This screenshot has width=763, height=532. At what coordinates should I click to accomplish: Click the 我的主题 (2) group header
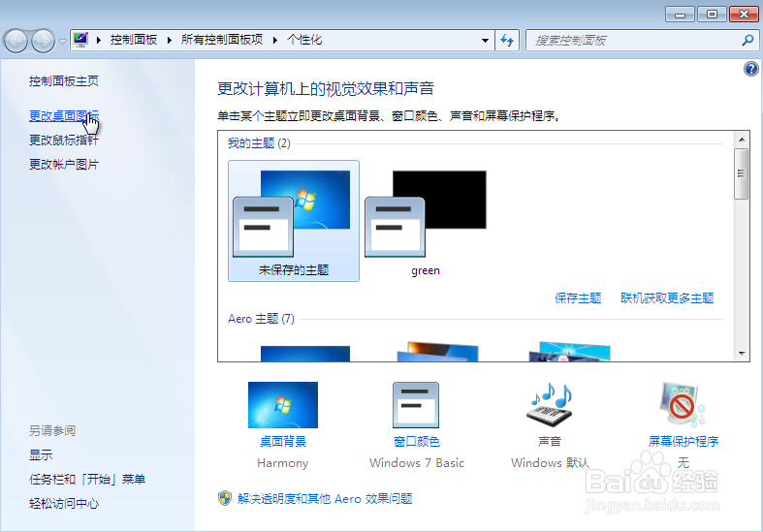point(259,143)
